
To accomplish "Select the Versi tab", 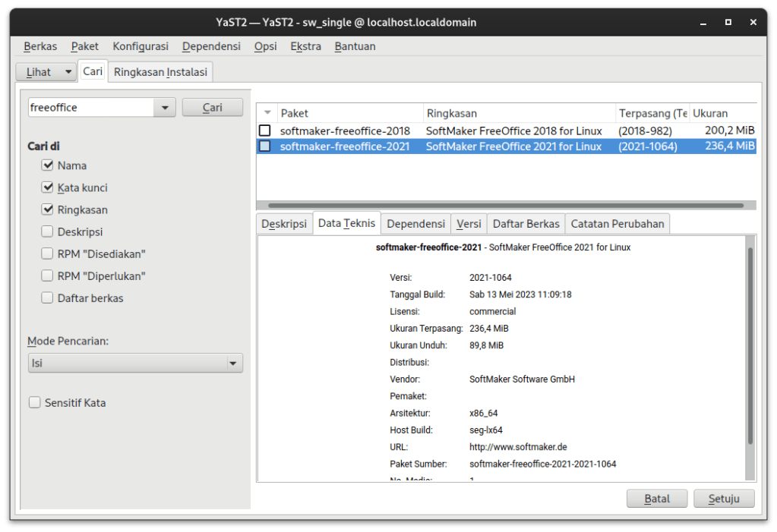I will tap(468, 222).
